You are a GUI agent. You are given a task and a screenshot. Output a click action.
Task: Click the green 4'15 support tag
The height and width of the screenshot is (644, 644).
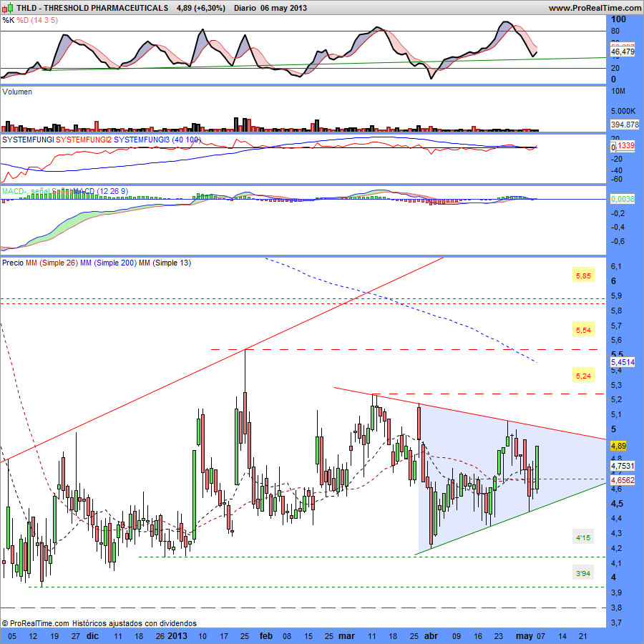(583, 537)
